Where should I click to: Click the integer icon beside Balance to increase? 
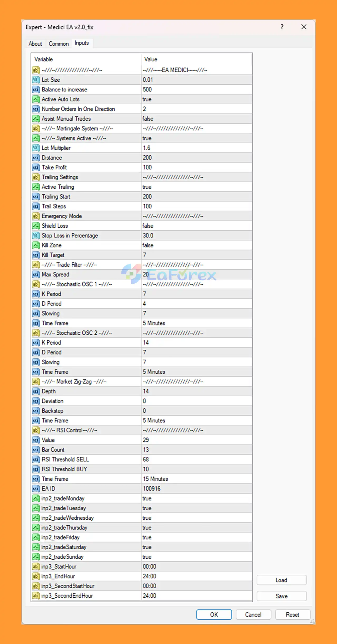[x=36, y=90]
